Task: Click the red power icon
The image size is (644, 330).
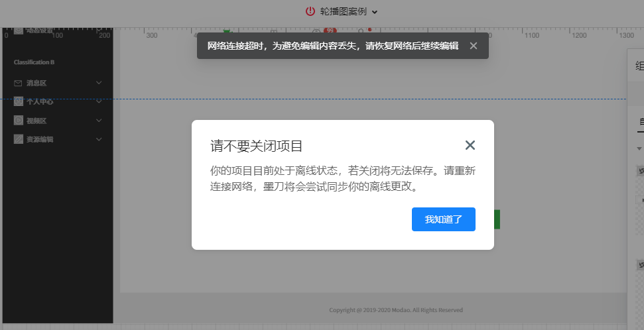Action: (310, 11)
